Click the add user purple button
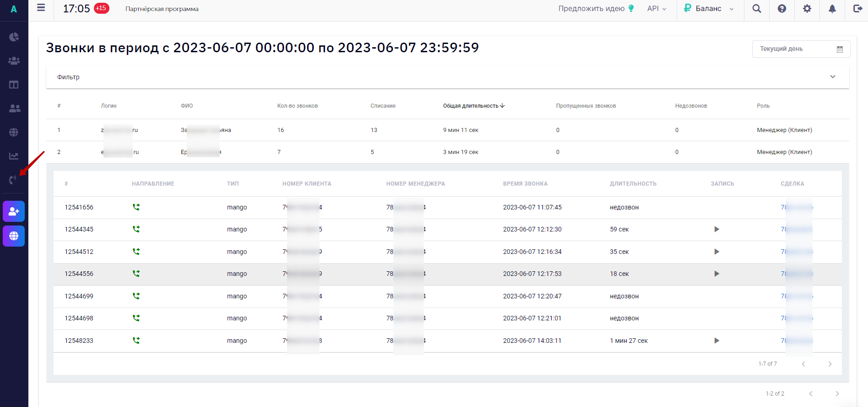 tap(14, 211)
